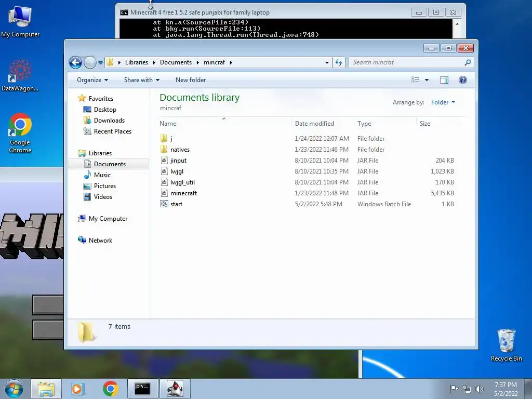The height and width of the screenshot is (399, 532).
Task: Click the search magnifier icon
Action: [x=468, y=62]
